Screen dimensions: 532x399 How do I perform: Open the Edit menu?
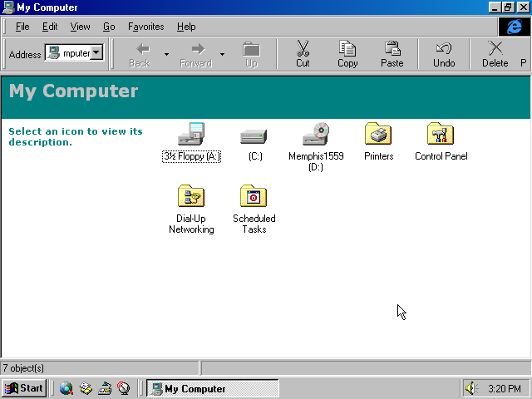[x=50, y=27]
